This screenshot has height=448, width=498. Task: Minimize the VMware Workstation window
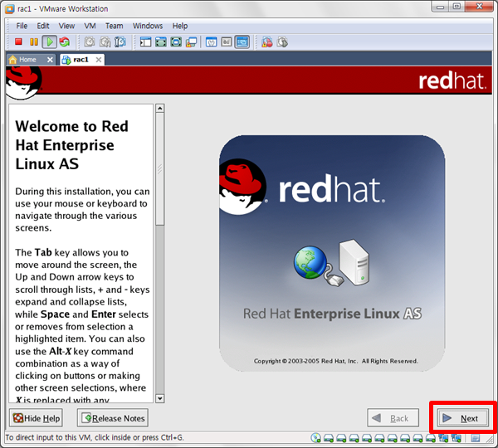pyautogui.click(x=440, y=7)
